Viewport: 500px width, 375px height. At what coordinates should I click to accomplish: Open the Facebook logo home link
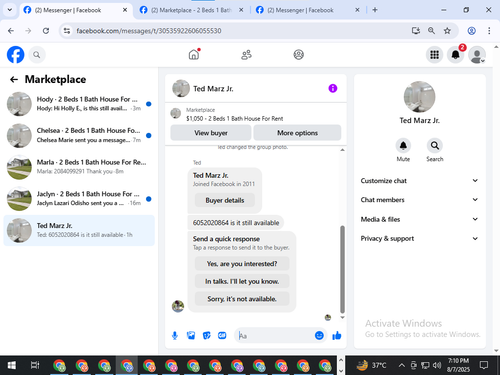pos(16,55)
